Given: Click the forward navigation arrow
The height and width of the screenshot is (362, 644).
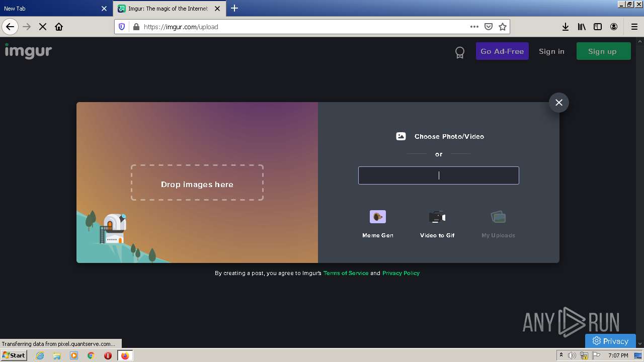Looking at the screenshot, I should click(x=27, y=27).
